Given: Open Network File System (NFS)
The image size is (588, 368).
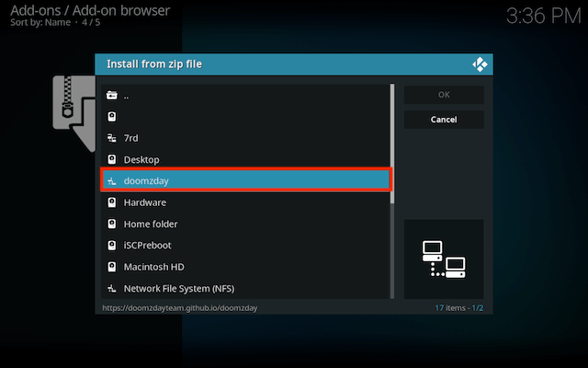Looking at the screenshot, I should point(245,288).
